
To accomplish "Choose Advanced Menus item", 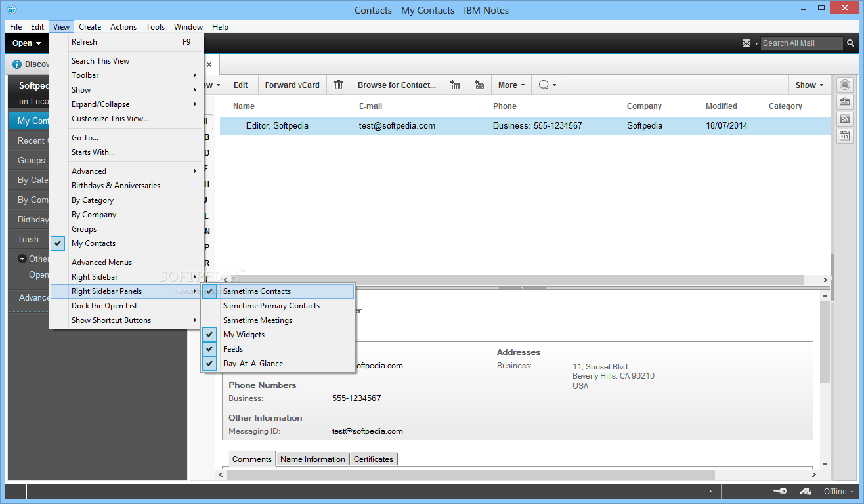I will tap(126, 262).
